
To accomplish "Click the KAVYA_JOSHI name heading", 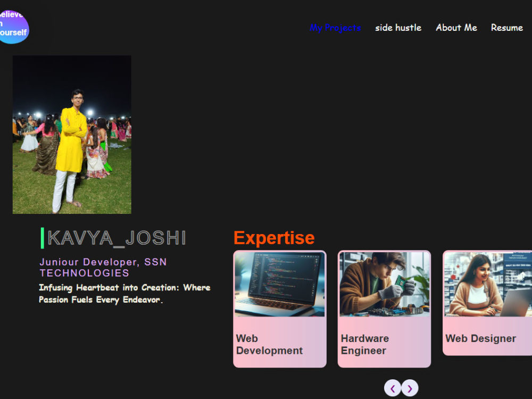I will (x=117, y=238).
